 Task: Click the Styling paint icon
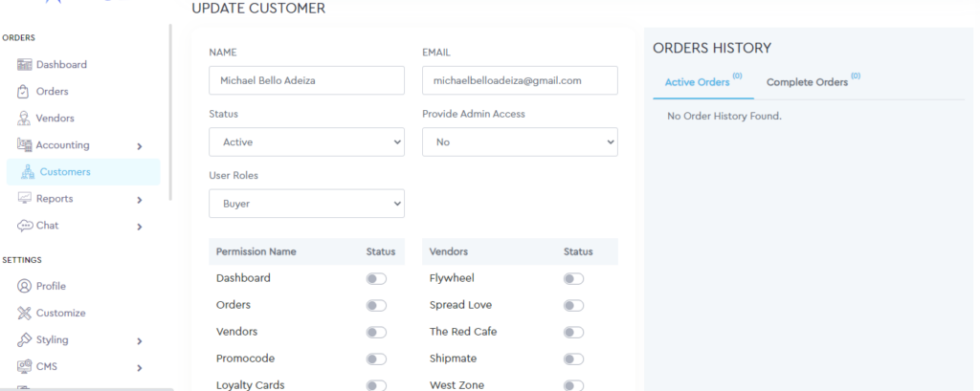[25, 339]
